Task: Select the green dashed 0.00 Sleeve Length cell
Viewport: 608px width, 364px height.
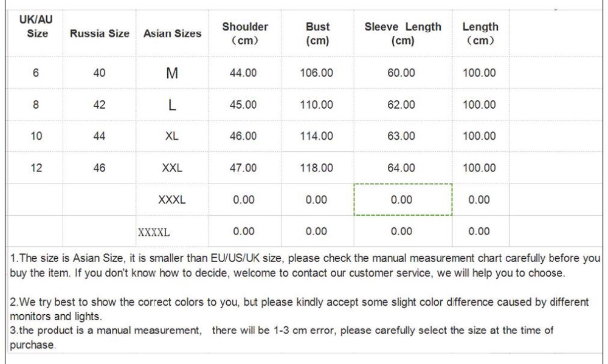Action: tap(402, 199)
